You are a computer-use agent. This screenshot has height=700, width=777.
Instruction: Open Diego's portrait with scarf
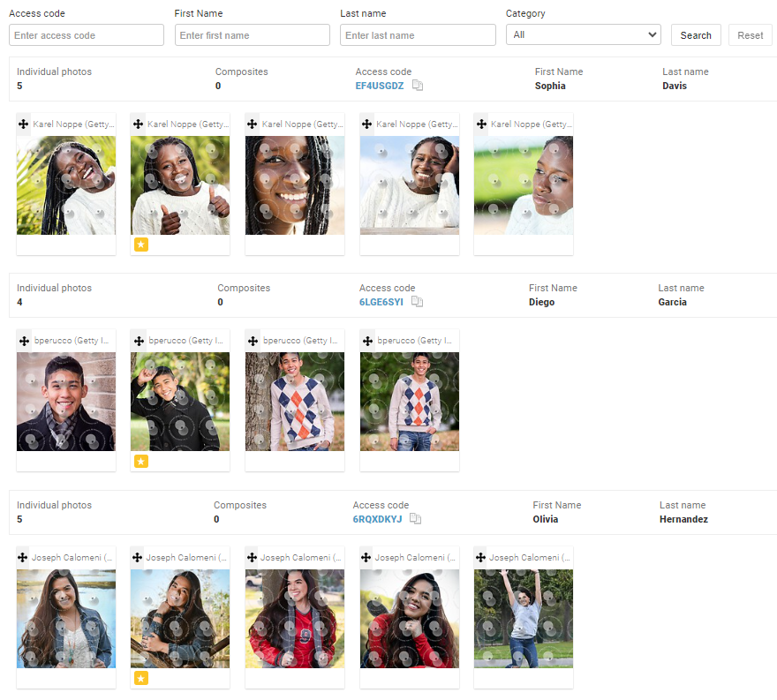tap(66, 402)
